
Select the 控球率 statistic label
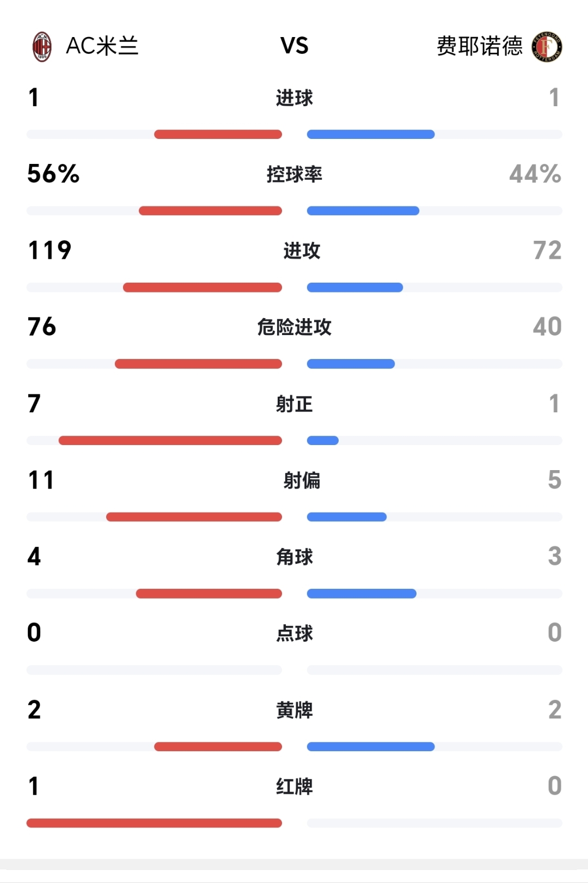click(x=294, y=174)
